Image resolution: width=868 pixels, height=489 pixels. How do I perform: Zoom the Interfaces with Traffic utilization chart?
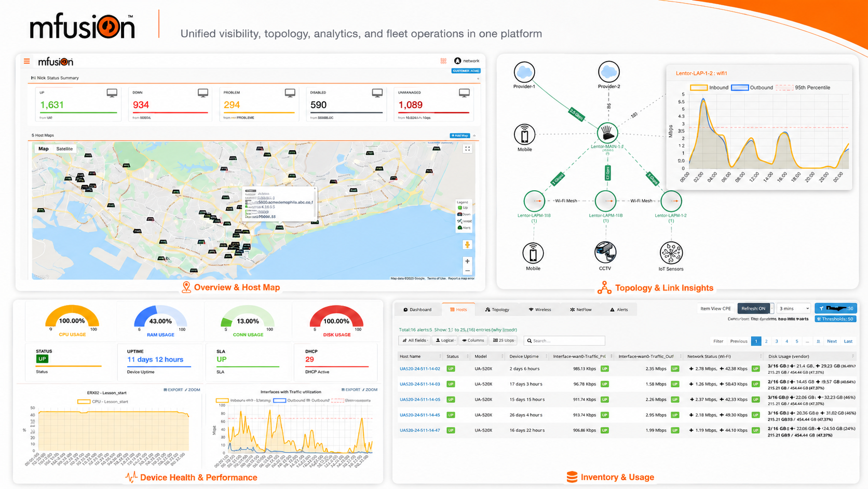coord(370,390)
